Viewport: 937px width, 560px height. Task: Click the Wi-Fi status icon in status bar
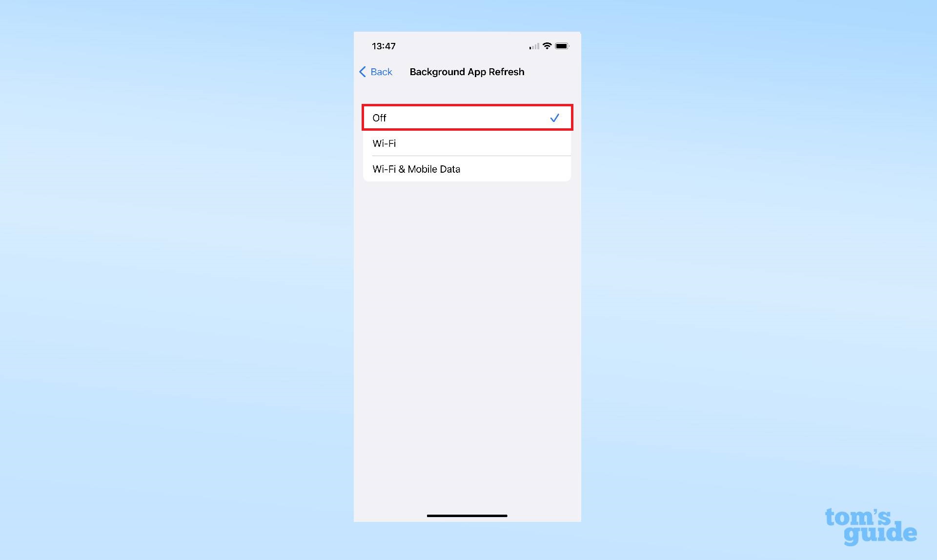pyautogui.click(x=547, y=46)
